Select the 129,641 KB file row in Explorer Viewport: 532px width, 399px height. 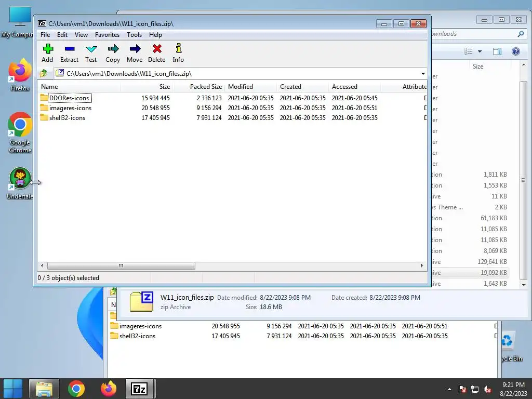470,262
